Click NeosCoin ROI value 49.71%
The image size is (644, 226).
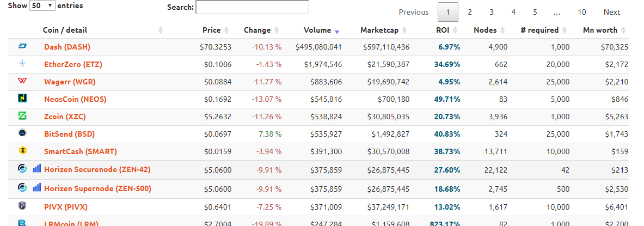(x=447, y=99)
